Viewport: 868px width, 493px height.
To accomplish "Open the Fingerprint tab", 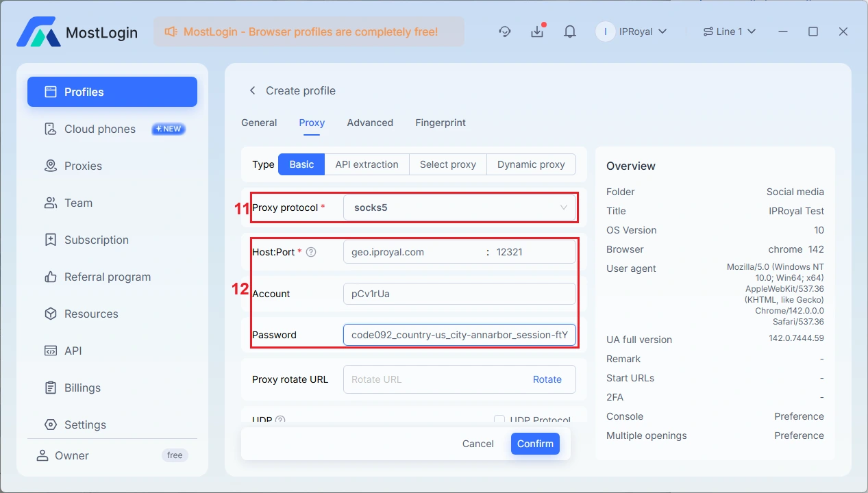I will tap(441, 123).
